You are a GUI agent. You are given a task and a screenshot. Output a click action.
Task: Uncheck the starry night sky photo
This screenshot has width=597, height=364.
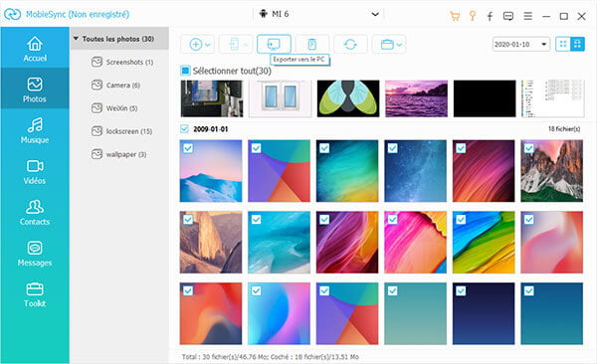tap(393, 148)
